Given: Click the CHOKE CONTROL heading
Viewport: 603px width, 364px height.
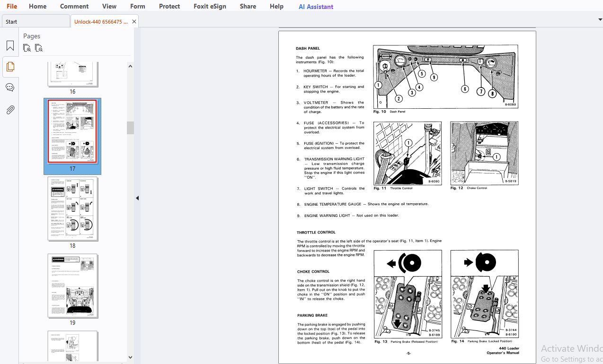Looking at the screenshot, I should pos(313,272).
